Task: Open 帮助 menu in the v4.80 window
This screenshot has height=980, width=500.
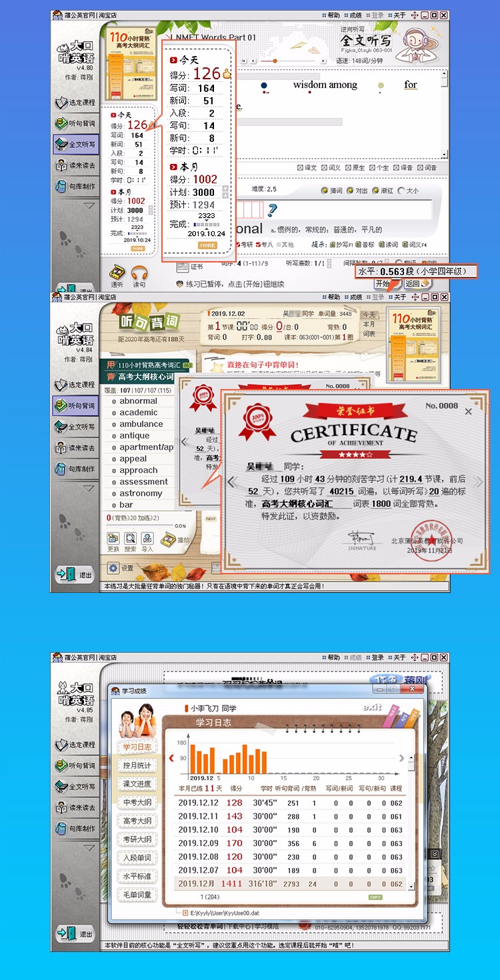Action: pos(331,15)
